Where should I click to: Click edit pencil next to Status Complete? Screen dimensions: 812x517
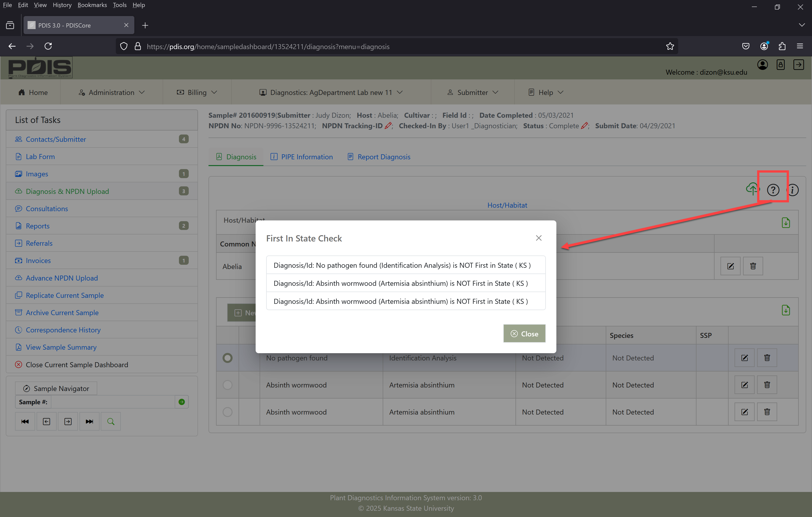tap(584, 126)
